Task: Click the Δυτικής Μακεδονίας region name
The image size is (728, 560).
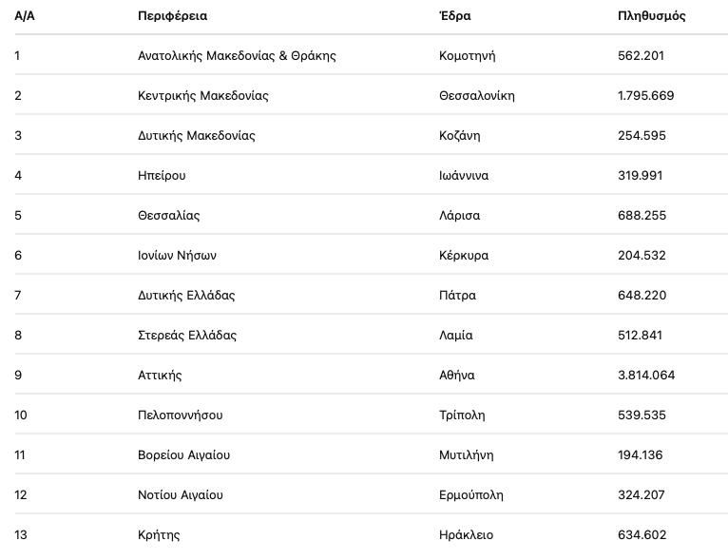Action: [196, 136]
